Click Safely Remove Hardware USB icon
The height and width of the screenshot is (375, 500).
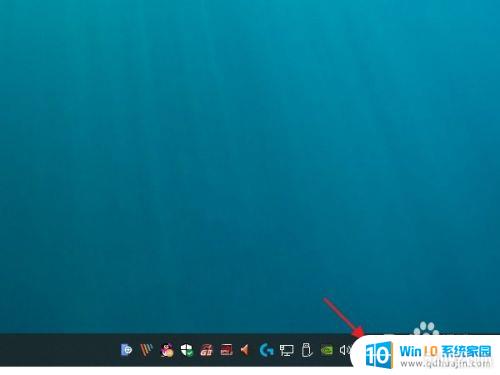pos(307,350)
